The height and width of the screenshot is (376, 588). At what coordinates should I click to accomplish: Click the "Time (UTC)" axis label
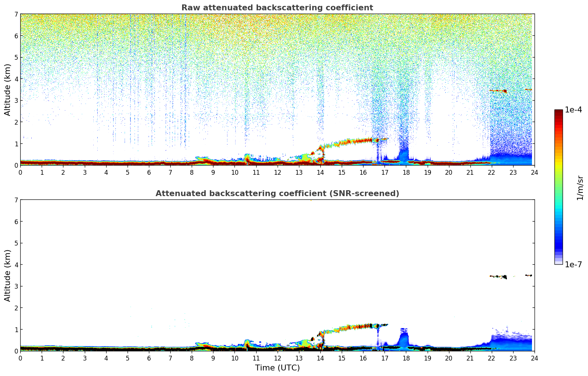(277, 368)
